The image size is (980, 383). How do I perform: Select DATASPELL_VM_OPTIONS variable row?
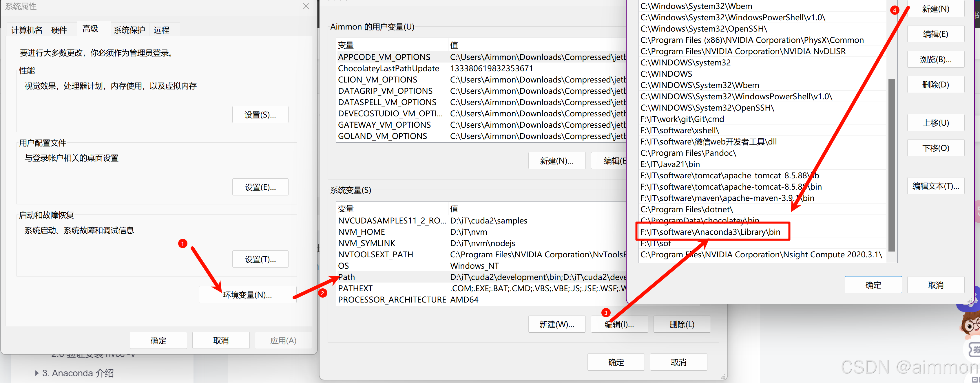point(481,102)
